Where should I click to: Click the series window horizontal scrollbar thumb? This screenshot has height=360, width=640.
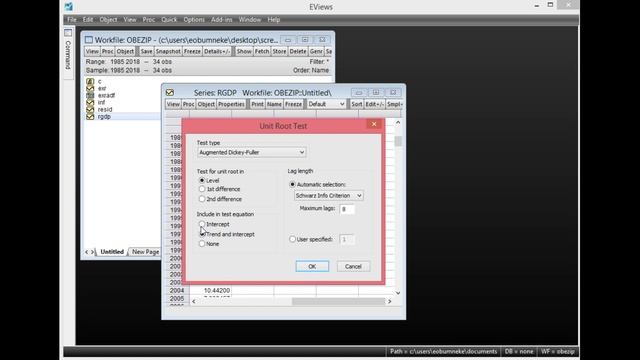[338, 301]
